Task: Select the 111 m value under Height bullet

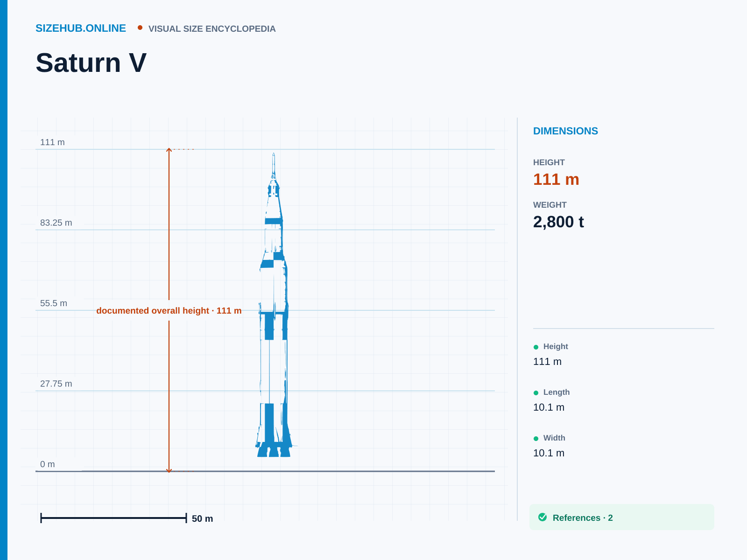Action: [x=547, y=362]
